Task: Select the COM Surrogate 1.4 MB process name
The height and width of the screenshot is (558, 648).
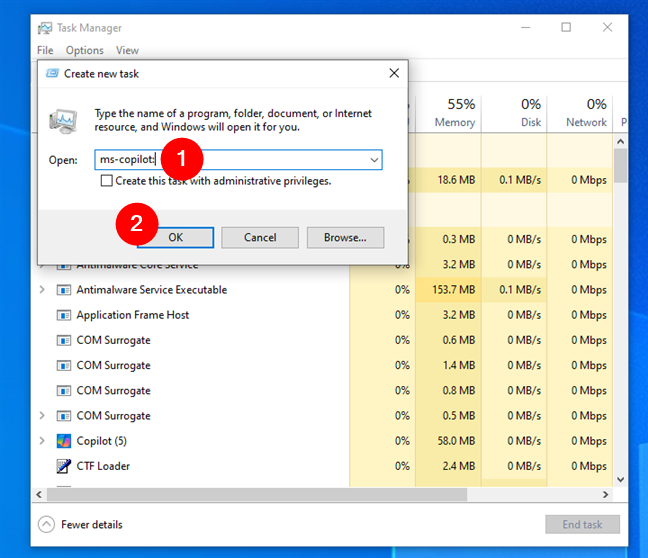Action: click(x=113, y=365)
